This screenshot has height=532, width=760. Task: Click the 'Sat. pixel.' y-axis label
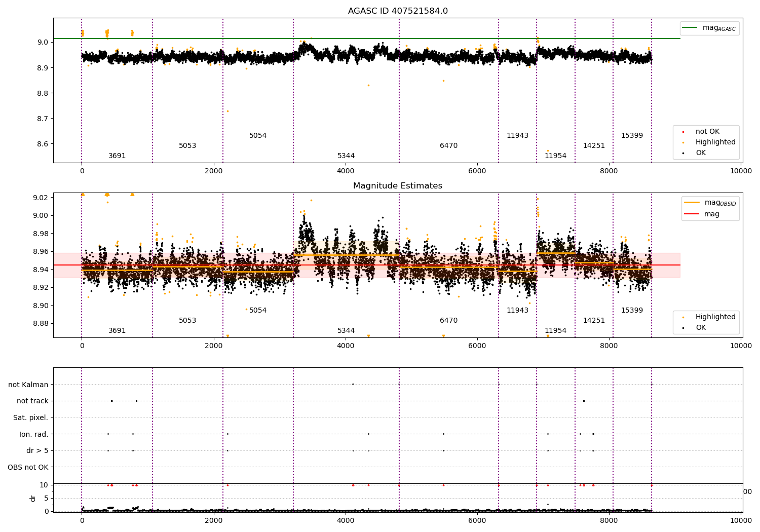pyautogui.click(x=31, y=417)
